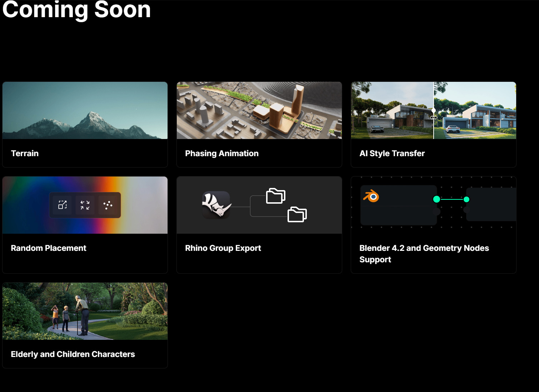
Task: Open the elderly man and children image
Action: coord(85,311)
